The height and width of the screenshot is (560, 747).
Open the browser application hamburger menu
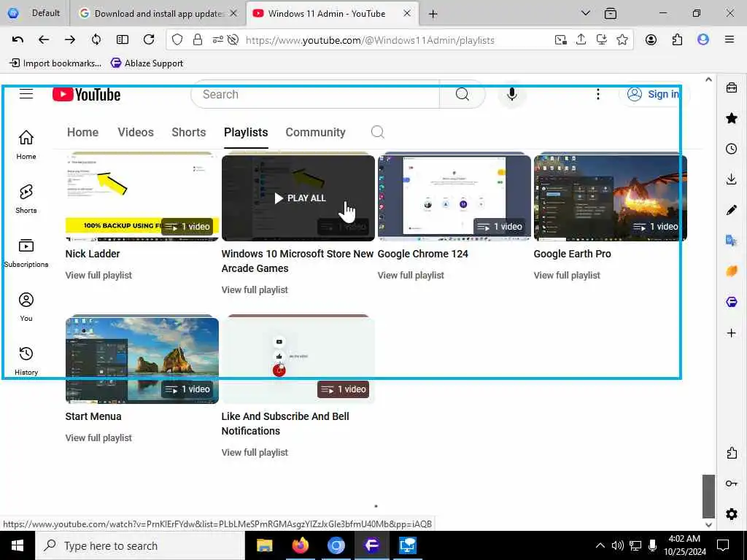pyautogui.click(x=729, y=40)
